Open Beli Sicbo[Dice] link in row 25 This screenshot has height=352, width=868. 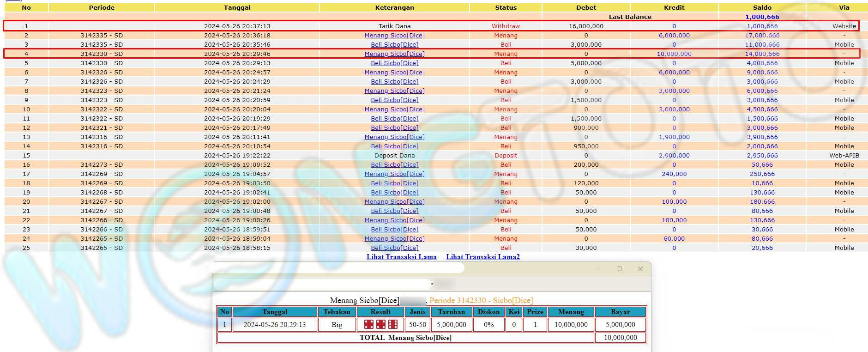click(394, 248)
